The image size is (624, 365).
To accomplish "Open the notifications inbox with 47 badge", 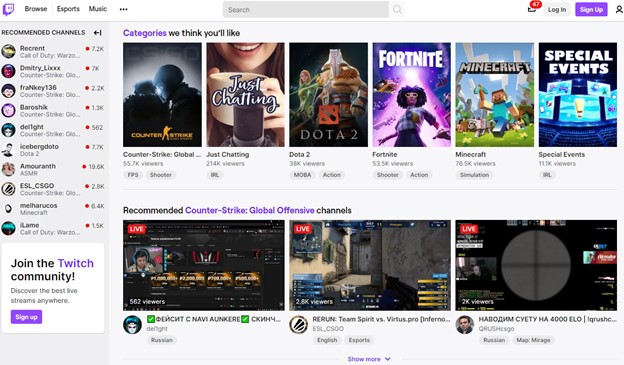I will (532, 8).
